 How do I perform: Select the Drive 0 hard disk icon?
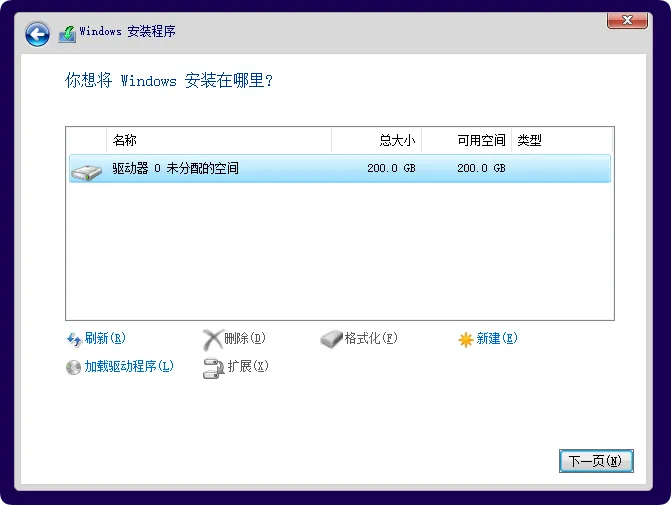(86, 172)
